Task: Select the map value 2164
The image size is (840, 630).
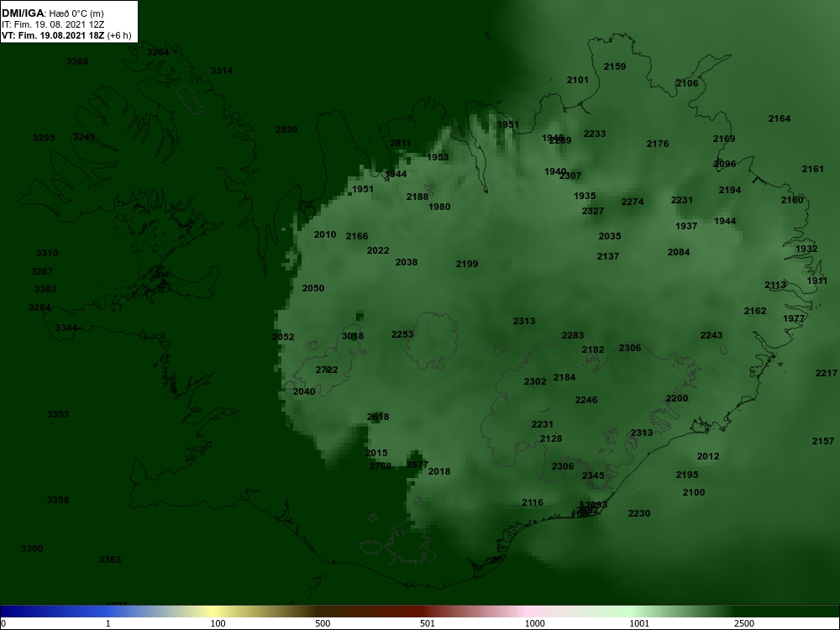Action: [780, 119]
